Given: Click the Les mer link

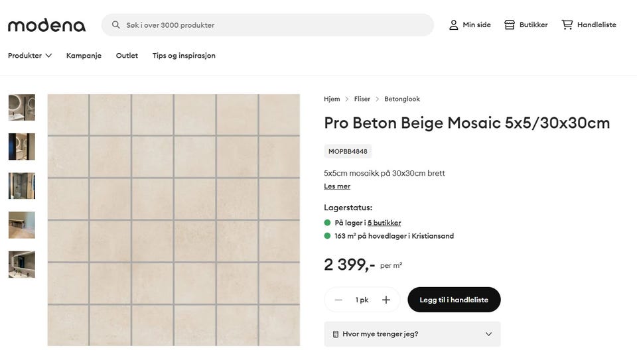Looking at the screenshot, I should 337,186.
